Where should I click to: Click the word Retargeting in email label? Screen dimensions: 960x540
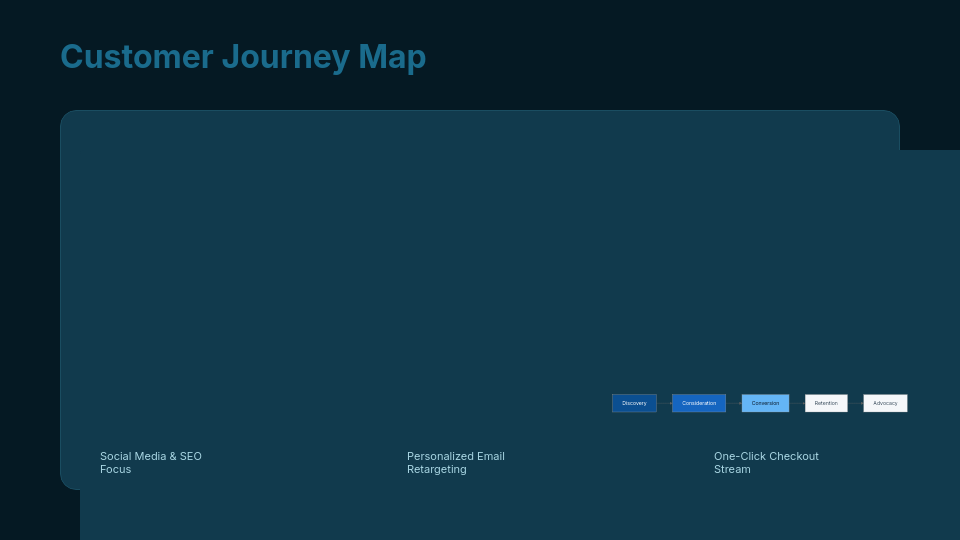[x=437, y=469]
